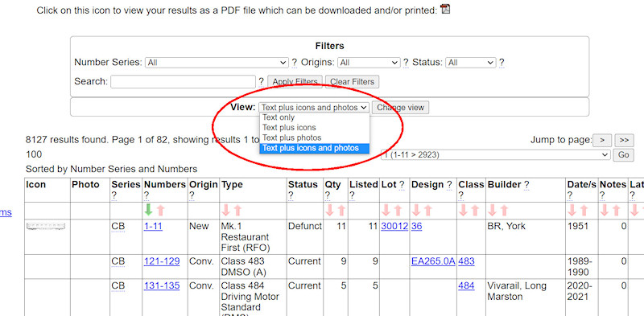Click the Go button
Viewport: 644px width, 316px height.
(623, 155)
